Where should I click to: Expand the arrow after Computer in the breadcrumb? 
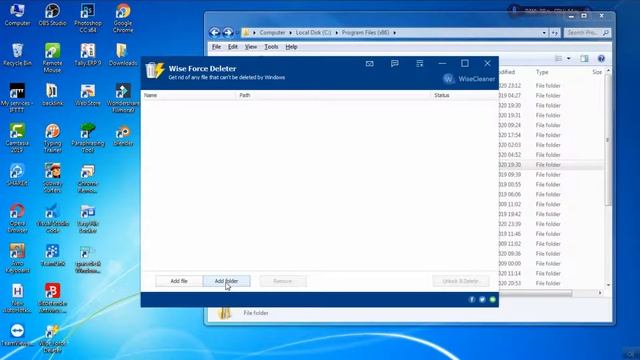(x=291, y=33)
